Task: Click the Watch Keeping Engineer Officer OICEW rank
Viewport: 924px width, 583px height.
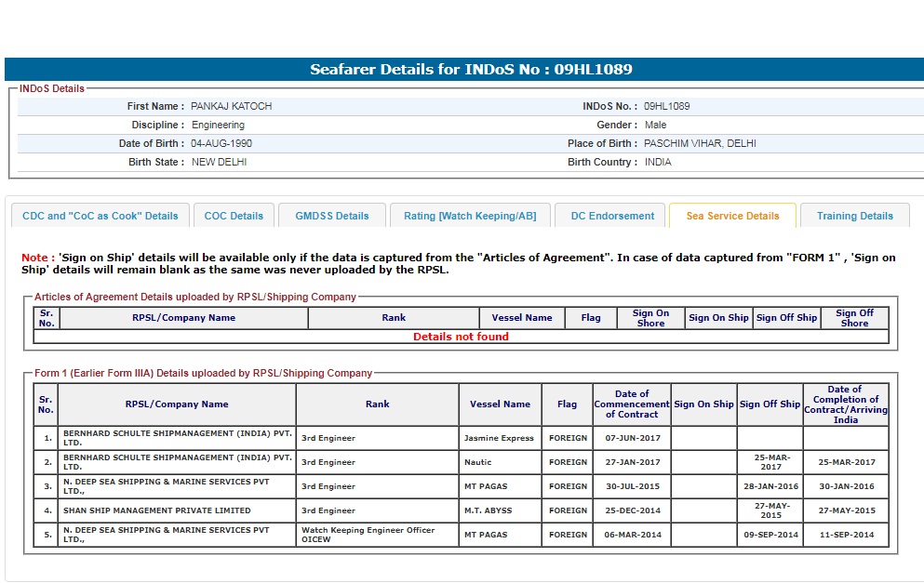Action: pyautogui.click(x=368, y=535)
